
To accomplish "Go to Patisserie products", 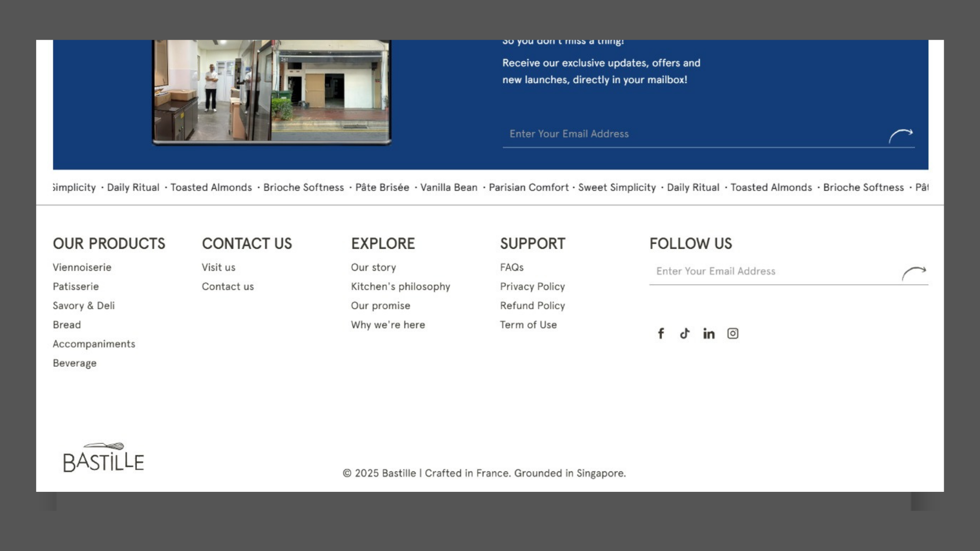I will [x=76, y=287].
